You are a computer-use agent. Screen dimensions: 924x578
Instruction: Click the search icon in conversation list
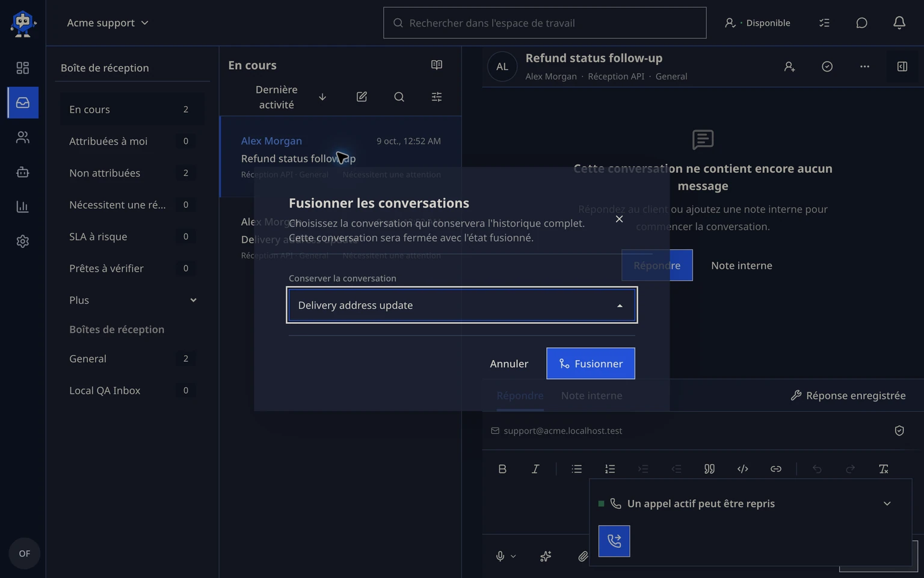tap(399, 97)
